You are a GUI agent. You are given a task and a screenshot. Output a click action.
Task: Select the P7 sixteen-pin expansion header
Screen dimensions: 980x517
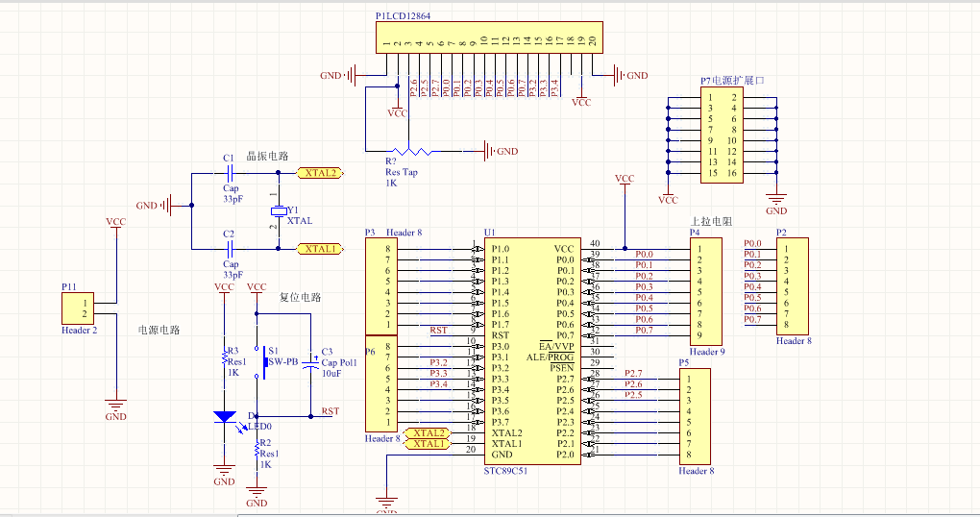(x=722, y=135)
